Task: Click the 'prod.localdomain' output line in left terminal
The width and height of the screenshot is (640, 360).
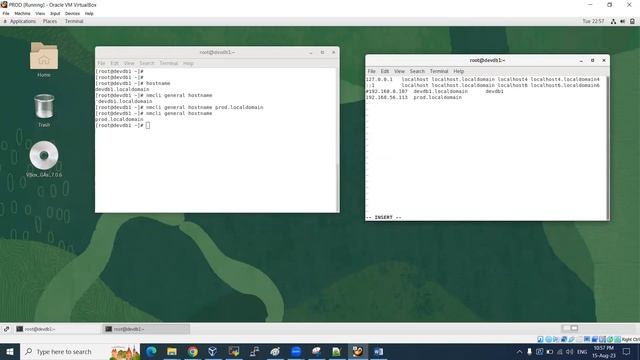Action: tap(119, 119)
